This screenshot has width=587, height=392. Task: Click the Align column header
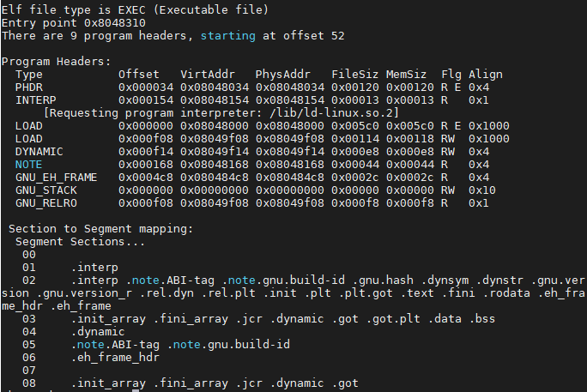pos(486,75)
